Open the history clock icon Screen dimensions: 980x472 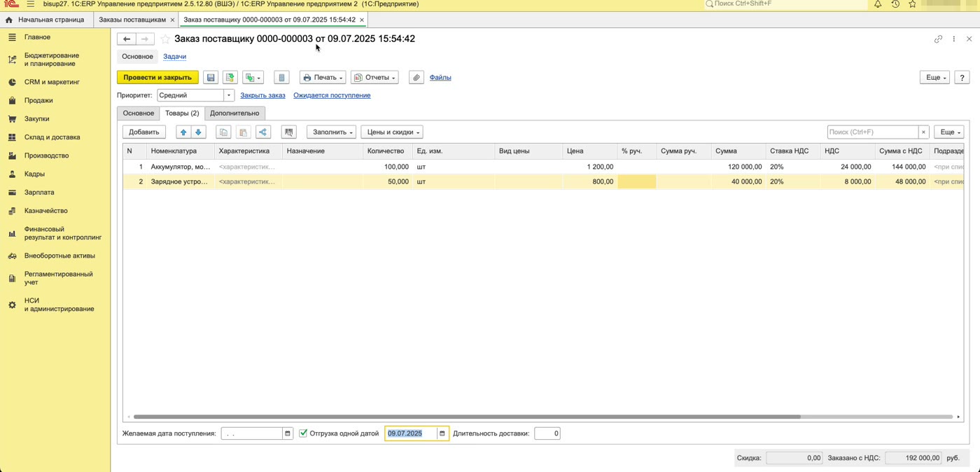(895, 4)
